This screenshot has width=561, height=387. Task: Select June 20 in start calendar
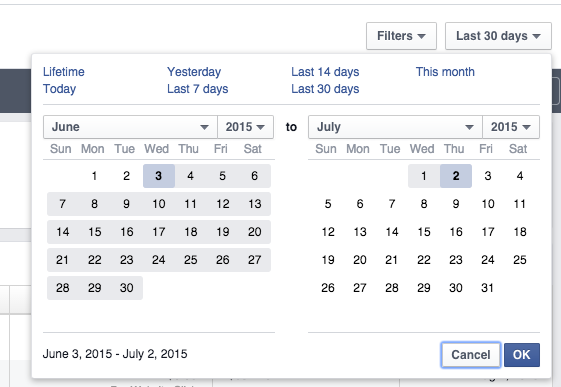tap(254, 232)
